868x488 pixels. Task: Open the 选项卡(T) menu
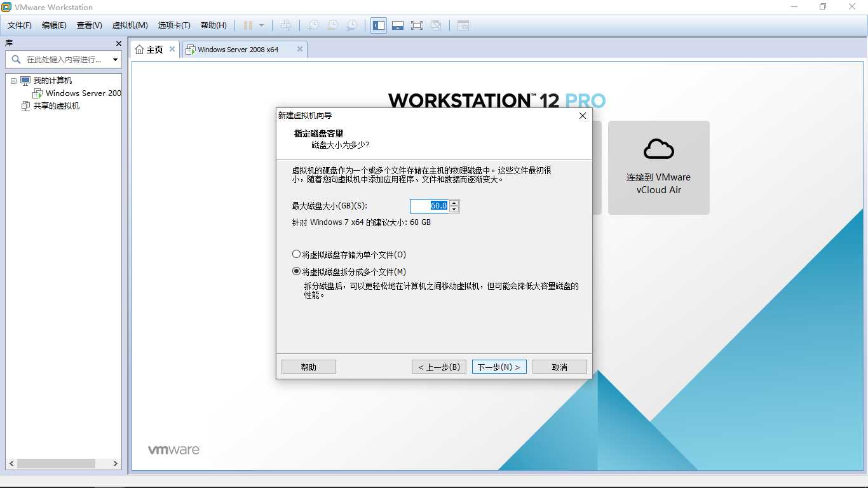pyautogui.click(x=174, y=25)
